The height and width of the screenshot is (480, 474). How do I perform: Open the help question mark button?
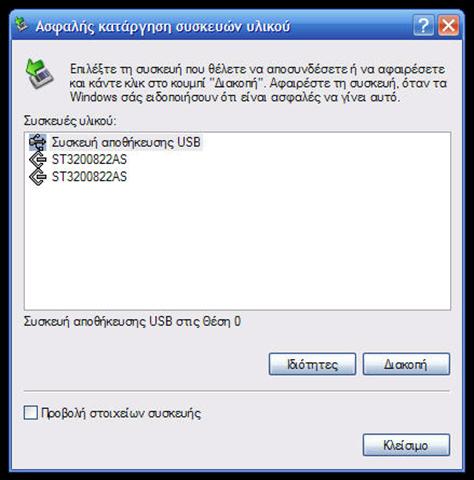tap(423, 25)
